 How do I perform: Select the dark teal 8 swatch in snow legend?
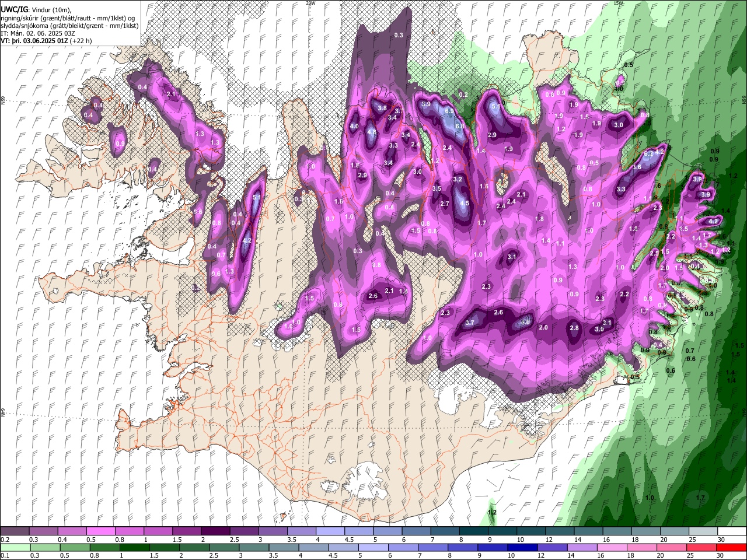[x=474, y=531]
